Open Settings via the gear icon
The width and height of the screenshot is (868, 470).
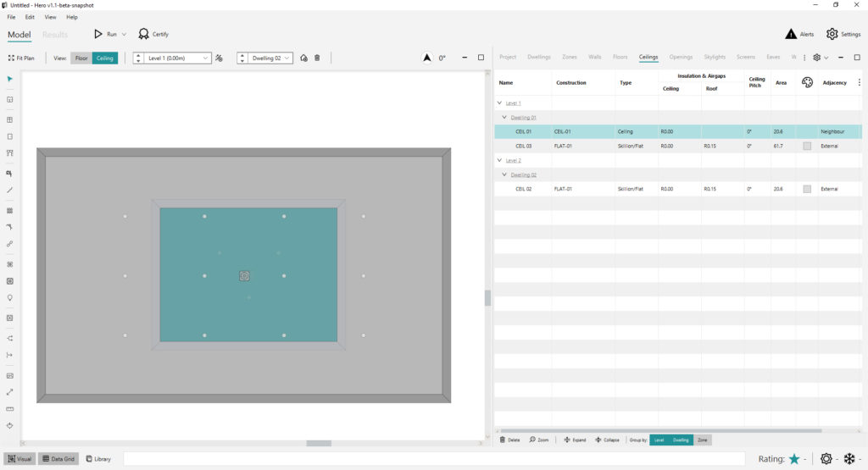(x=832, y=34)
